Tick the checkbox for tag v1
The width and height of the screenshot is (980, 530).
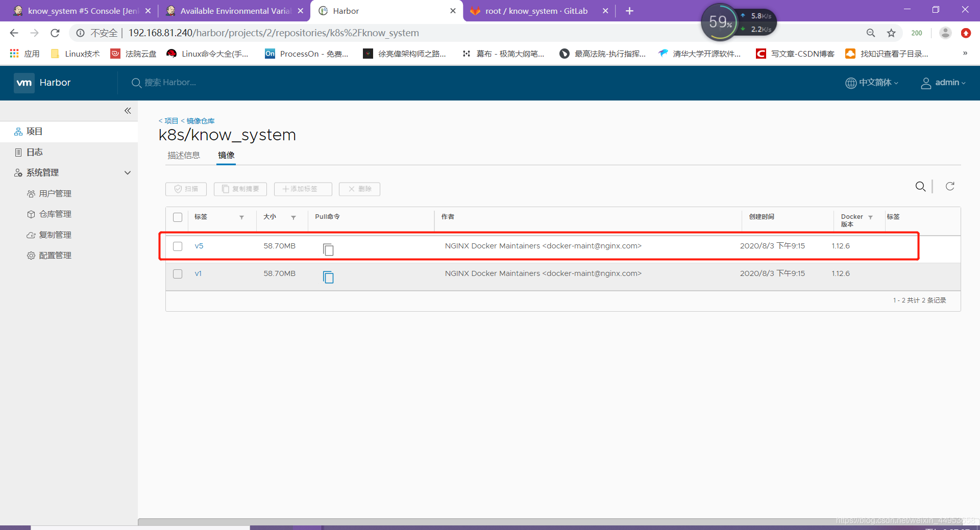(x=178, y=274)
